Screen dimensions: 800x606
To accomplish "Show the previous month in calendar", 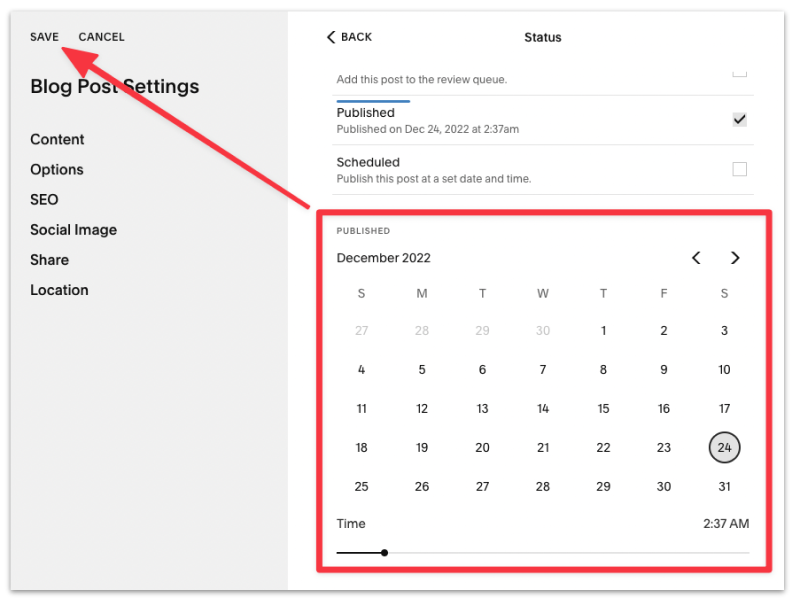I will tap(696, 258).
